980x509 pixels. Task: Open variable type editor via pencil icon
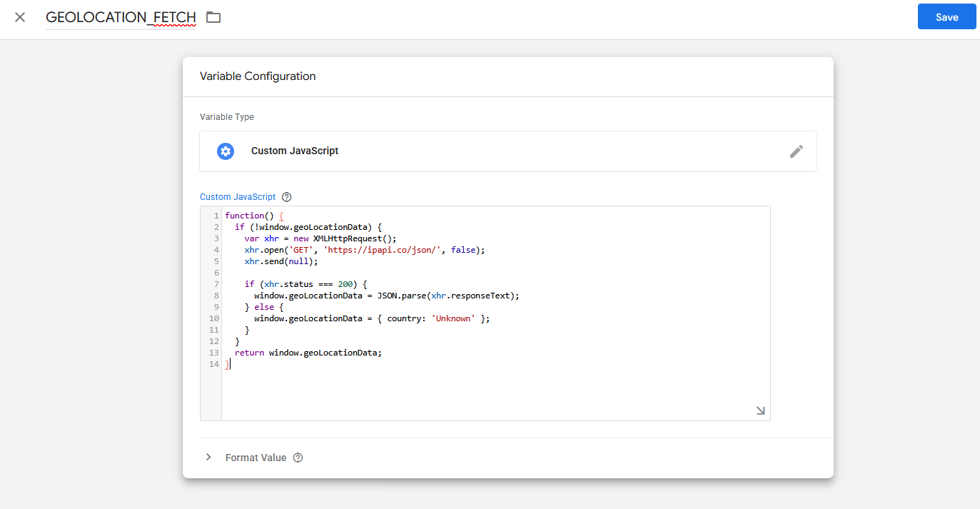point(797,151)
